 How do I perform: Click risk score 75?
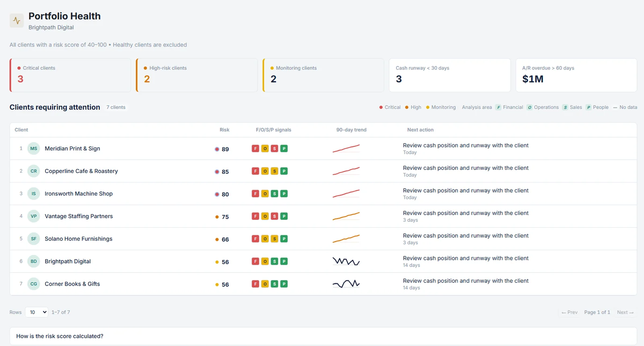pos(225,217)
